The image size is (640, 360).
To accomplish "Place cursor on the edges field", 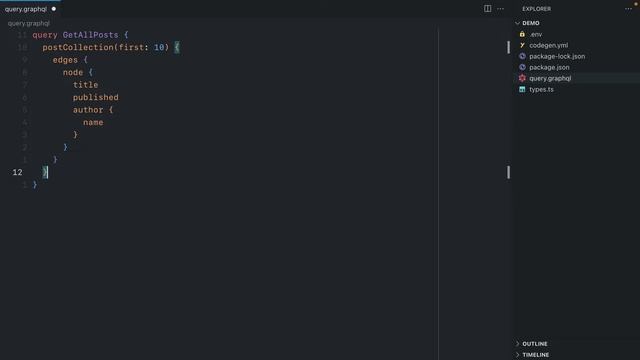I will click(x=65, y=60).
